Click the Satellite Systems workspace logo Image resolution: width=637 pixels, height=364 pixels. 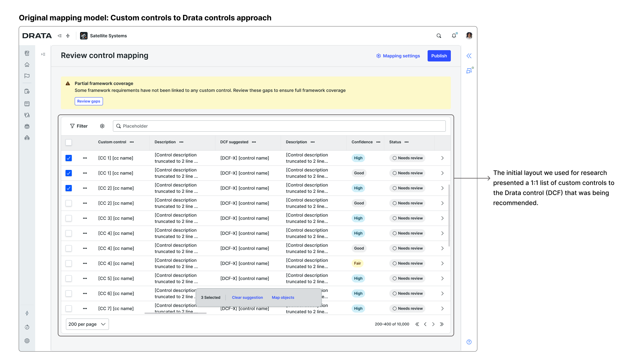click(x=84, y=36)
